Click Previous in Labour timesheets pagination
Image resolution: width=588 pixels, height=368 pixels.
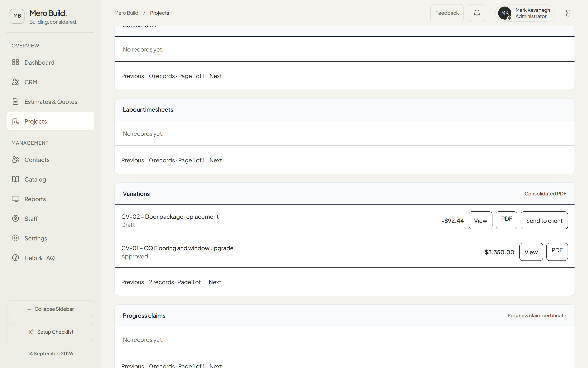point(133,160)
